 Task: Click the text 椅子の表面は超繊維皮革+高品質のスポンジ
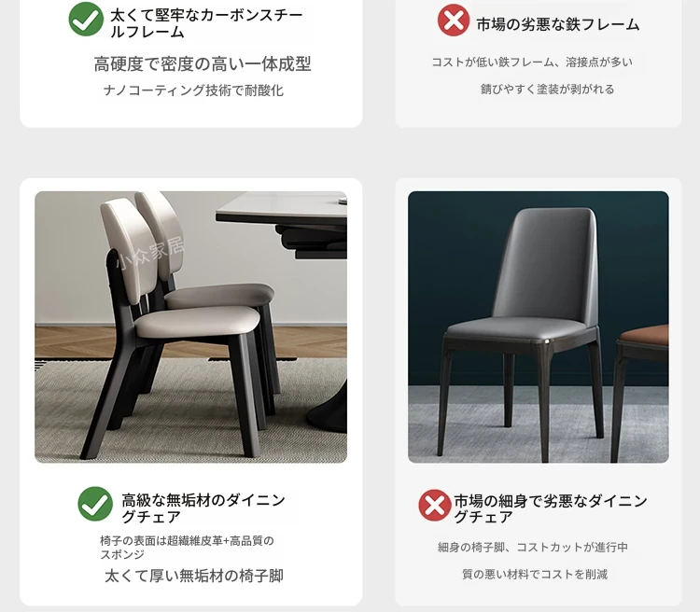[187, 548]
